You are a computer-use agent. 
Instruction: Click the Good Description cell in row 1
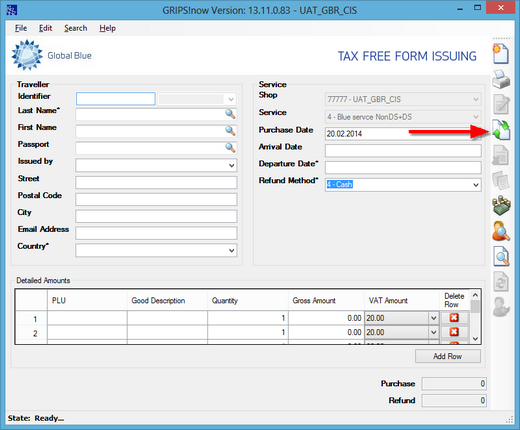[167, 318]
